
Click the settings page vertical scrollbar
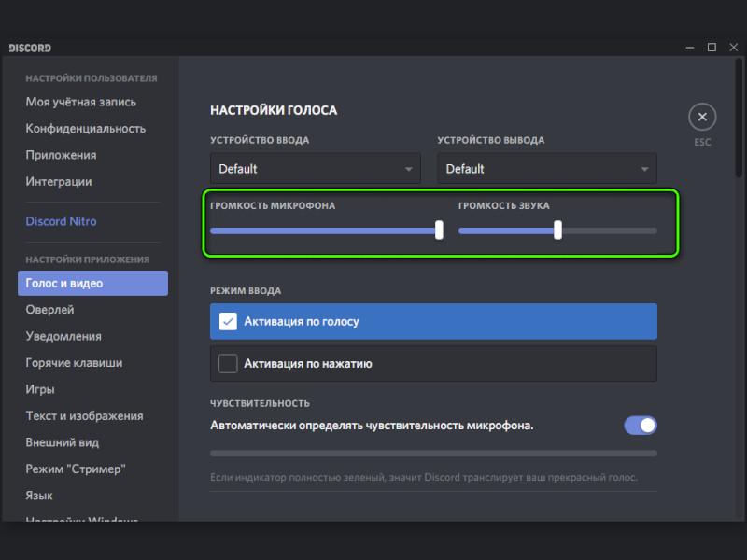pos(739,119)
